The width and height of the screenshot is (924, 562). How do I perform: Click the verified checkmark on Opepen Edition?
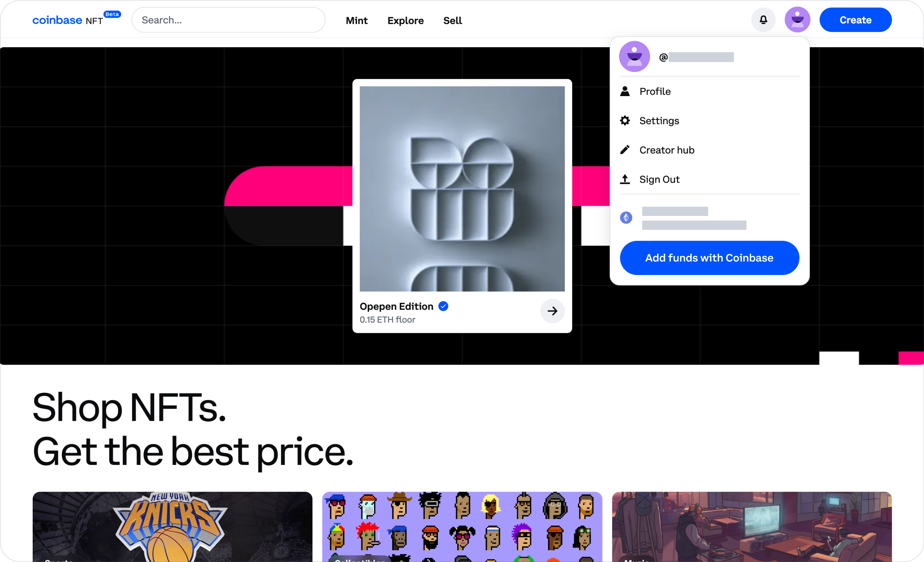(443, 306)
